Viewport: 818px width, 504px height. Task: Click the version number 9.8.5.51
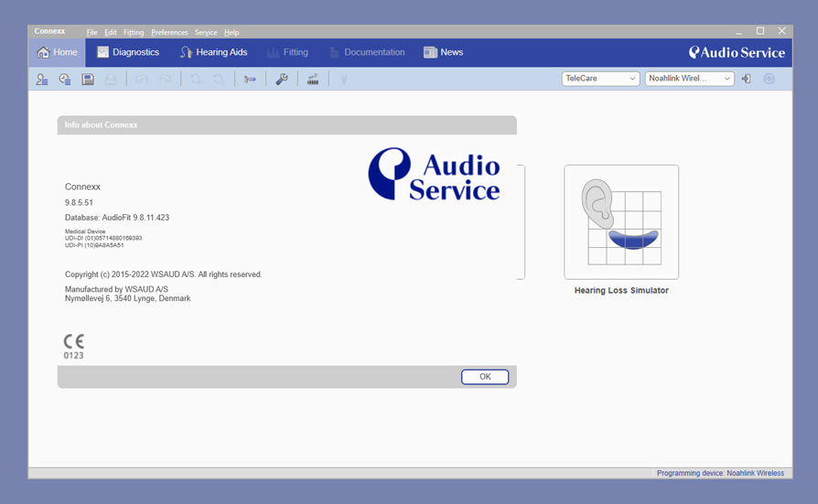pyautogui.click(x=79, y=202)
